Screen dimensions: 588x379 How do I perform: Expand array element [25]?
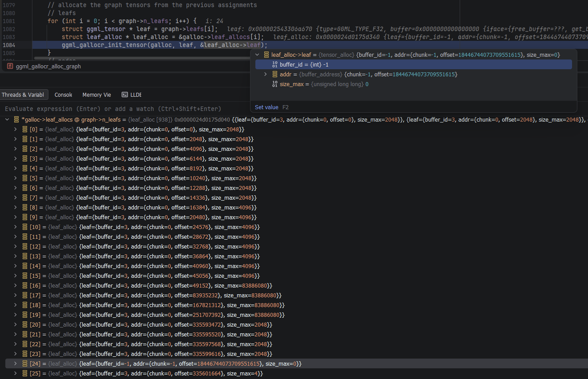pos(16,373)
